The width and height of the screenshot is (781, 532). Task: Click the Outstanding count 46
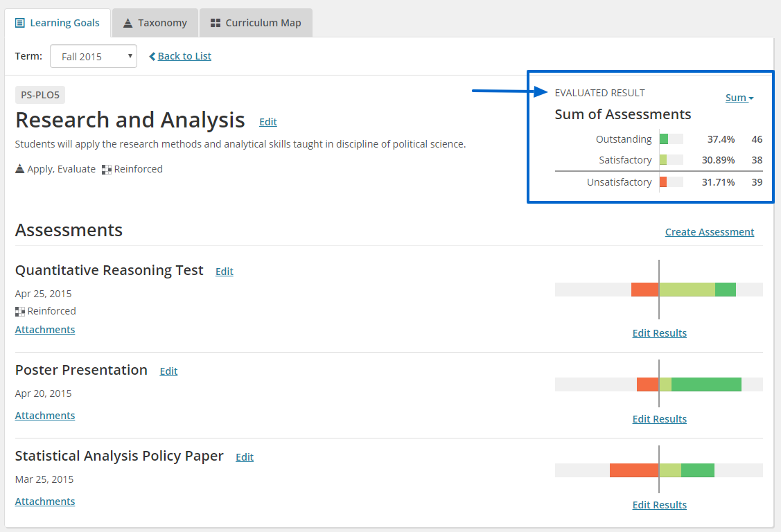click(757, 139)
